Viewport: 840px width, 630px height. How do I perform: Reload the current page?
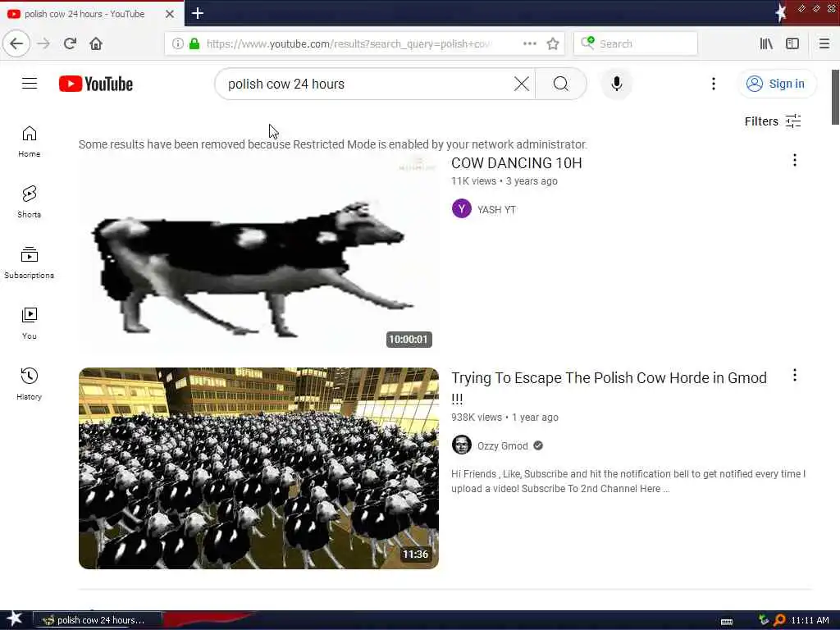coord(70,43)
